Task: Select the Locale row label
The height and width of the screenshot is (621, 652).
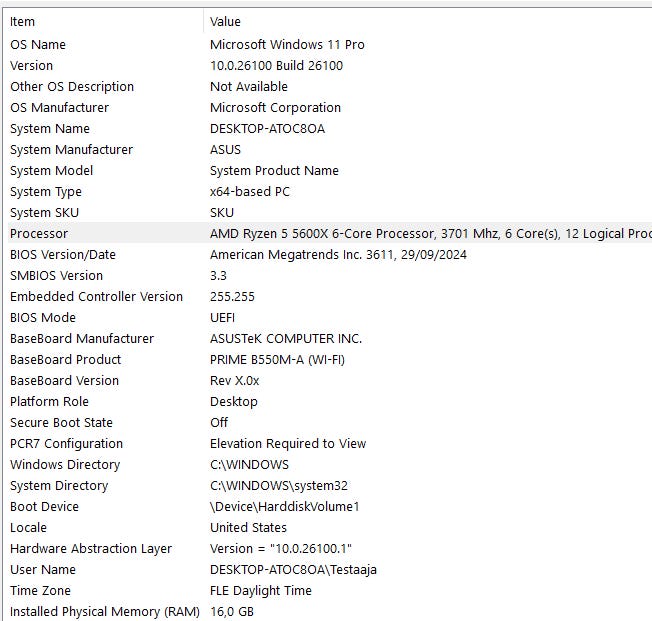Action: point(28,528)
